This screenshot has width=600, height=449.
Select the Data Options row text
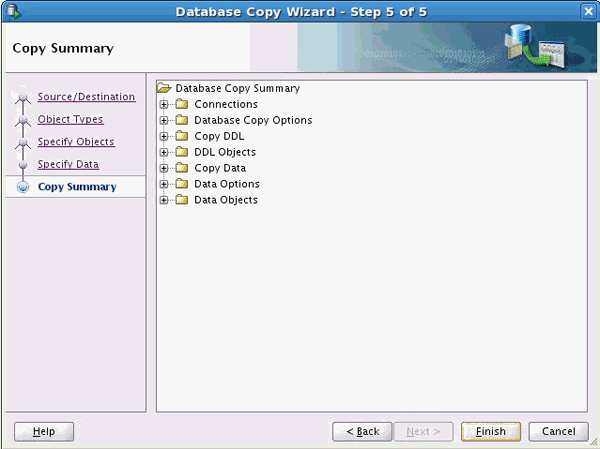point(227,184)
